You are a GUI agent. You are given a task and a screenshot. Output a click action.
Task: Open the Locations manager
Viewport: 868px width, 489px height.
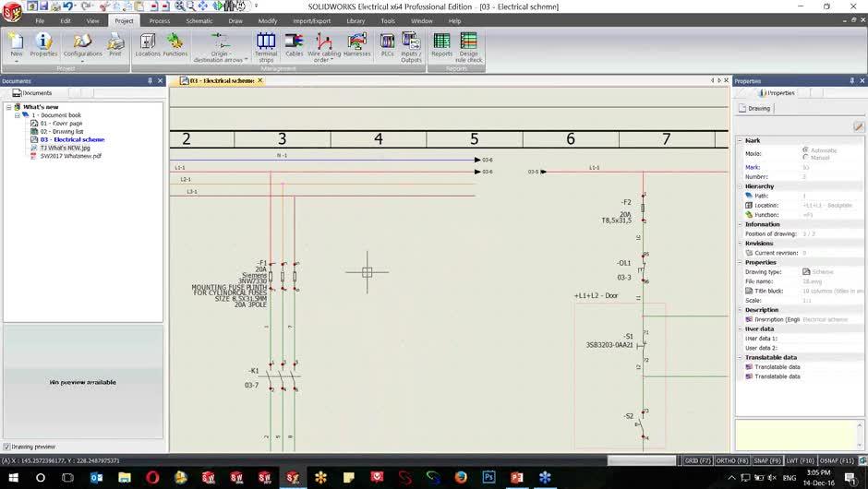148,45
